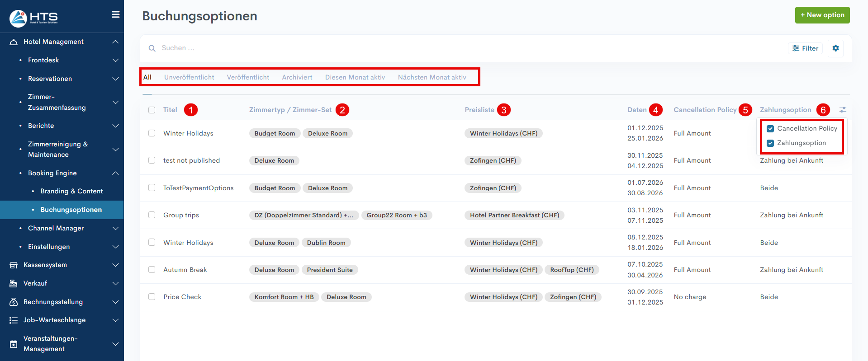Click the Kassensystem register icon
This screenshot has width=868, height=361.
[x=14, y=265]
